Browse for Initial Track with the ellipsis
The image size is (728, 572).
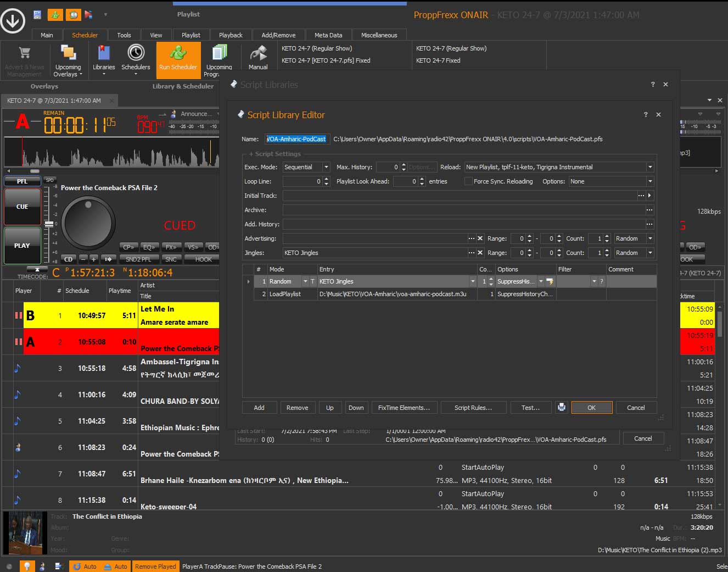click(x=641, y=196)
